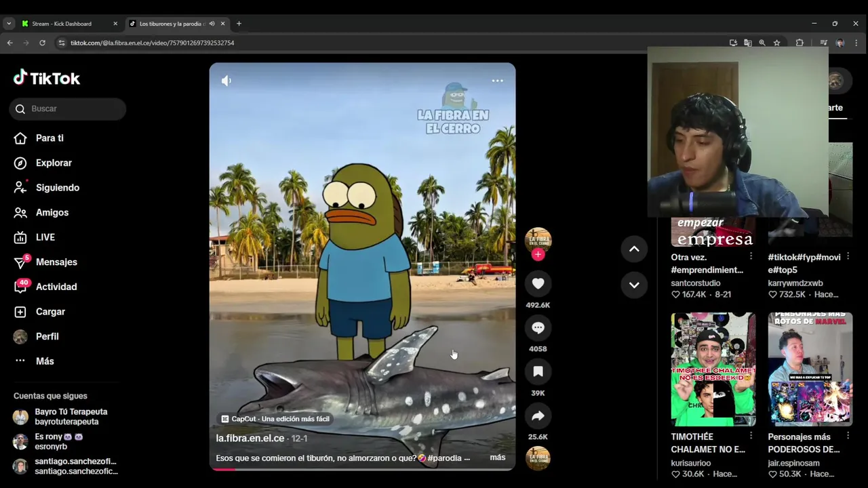This screenshot has height=488, width=868.
Task: Close the Kick Dashboard tab
Action: [x=115, y=24]
